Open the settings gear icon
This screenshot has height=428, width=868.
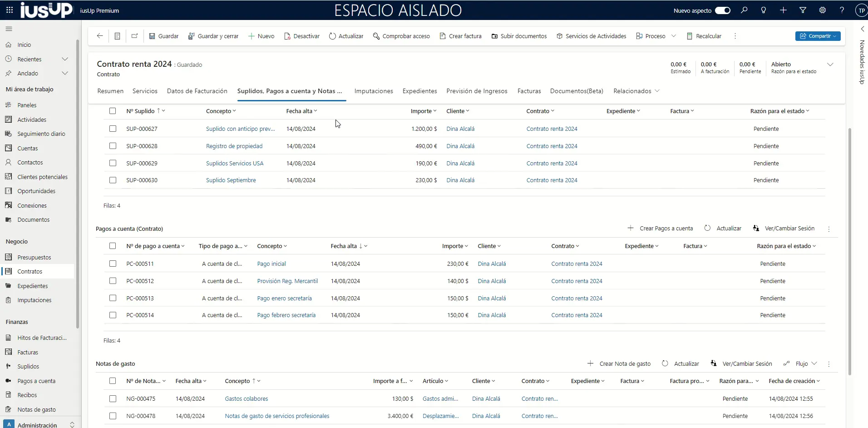pos(822,10)
